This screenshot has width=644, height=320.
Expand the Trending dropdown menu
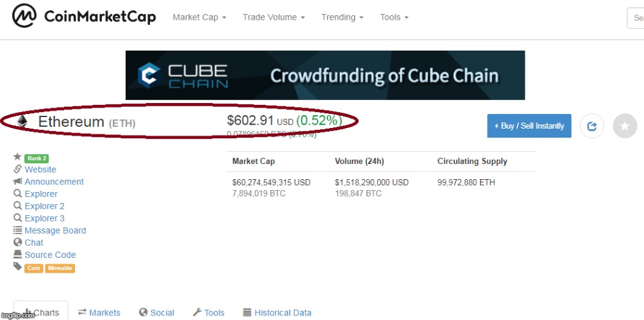[342, 17]
